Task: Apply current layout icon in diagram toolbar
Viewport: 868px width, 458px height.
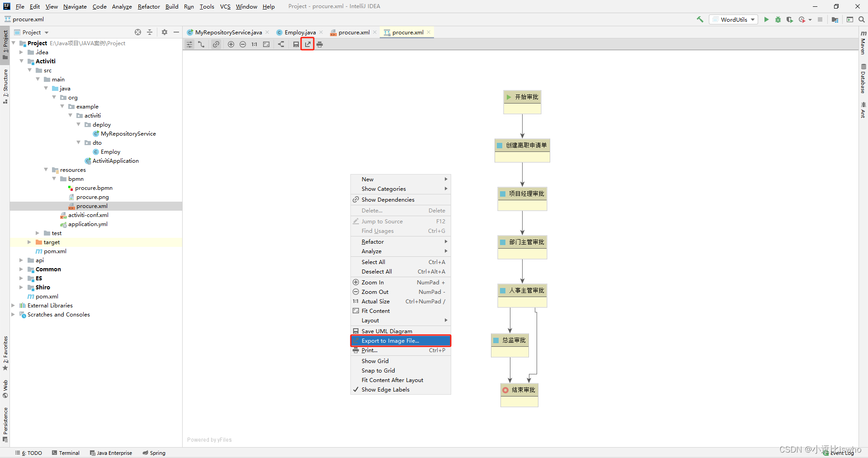Action: tap(281, 44)
